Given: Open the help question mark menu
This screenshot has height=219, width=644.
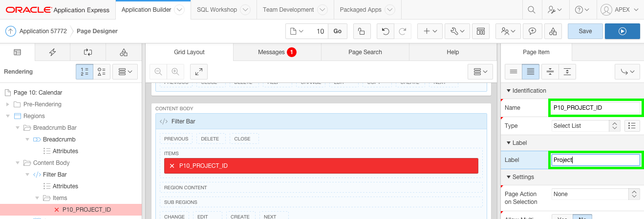Looking at the screenshot, I should coord(581,10).
